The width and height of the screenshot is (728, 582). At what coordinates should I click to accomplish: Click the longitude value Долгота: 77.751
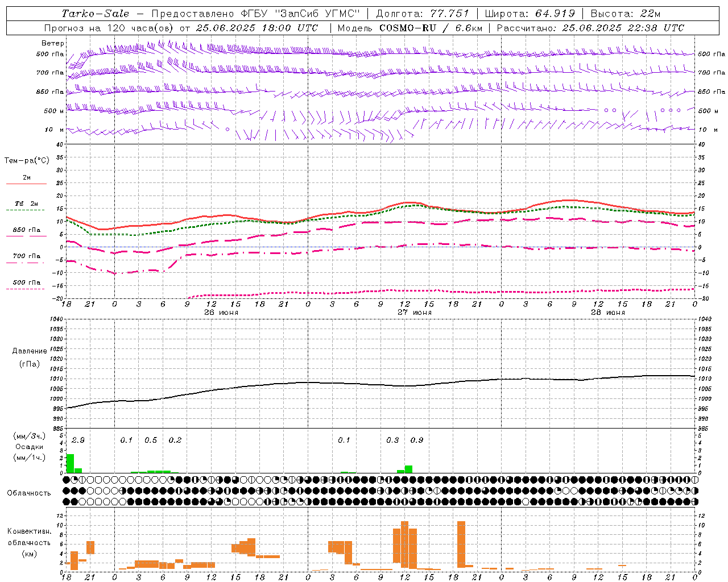tap(423, 14)
